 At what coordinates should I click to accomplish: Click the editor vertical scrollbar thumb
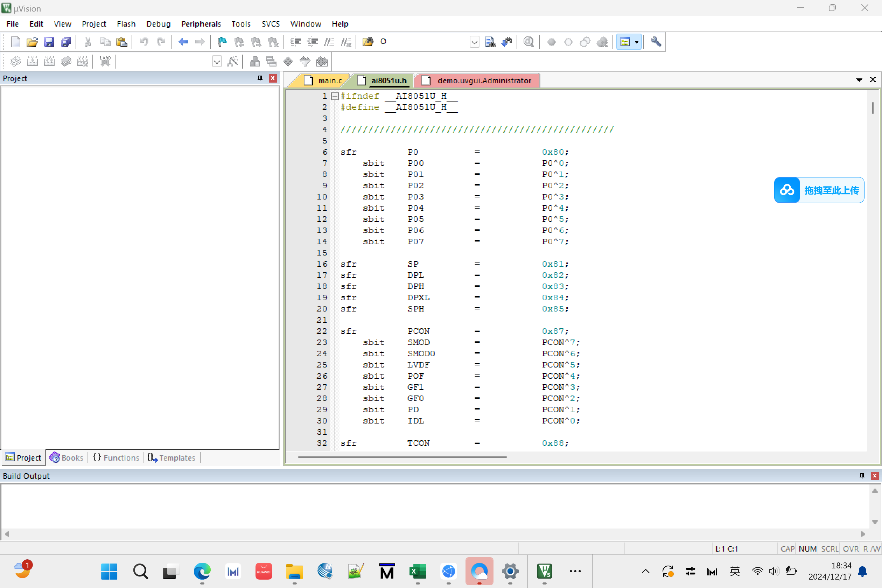[873, 108]
